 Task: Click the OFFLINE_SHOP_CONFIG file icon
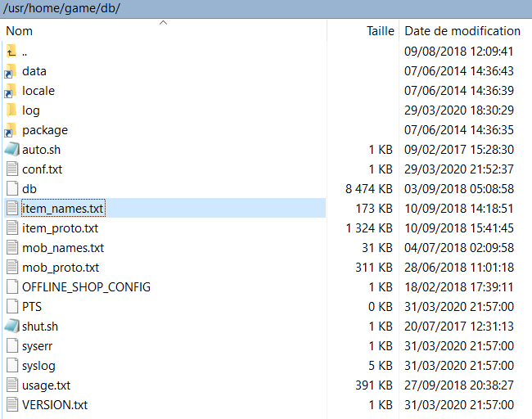click(x=12, y=287)
